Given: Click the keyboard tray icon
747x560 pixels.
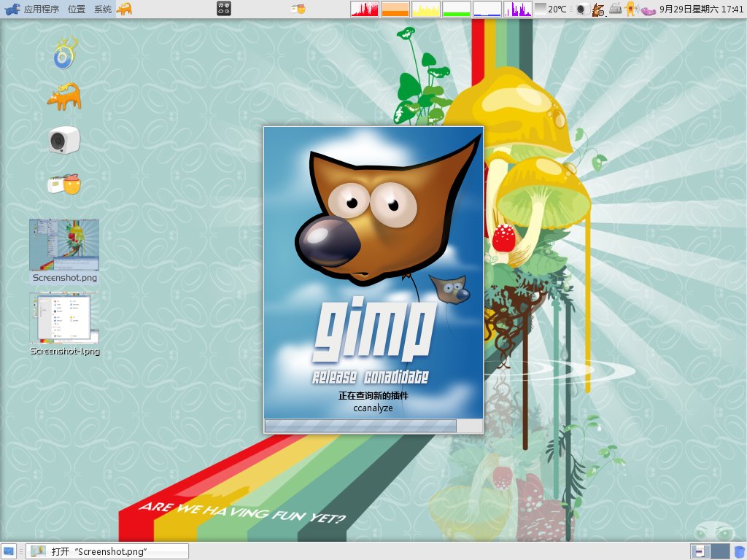Looking at the screenshot, I should [x=616, y=9].
